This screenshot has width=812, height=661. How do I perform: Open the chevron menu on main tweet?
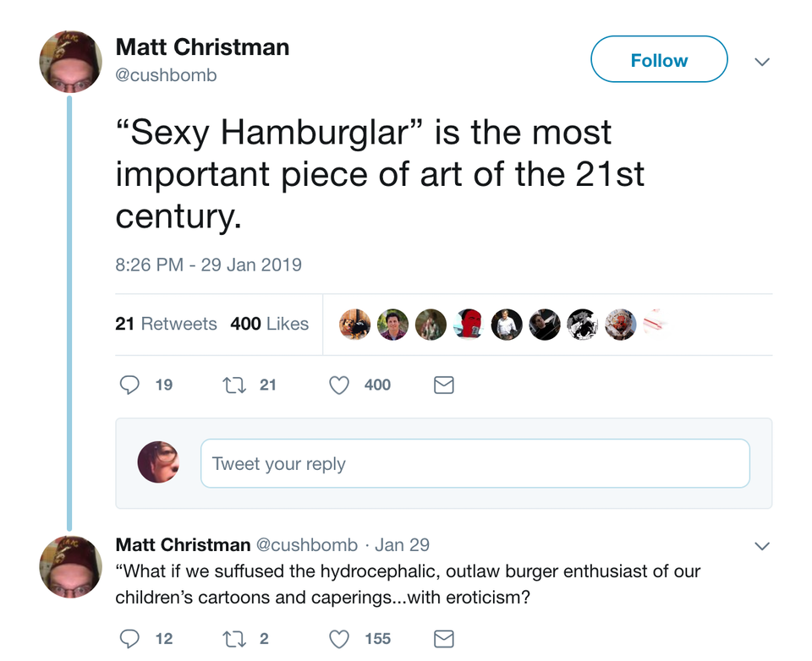[x=762, y=62]
